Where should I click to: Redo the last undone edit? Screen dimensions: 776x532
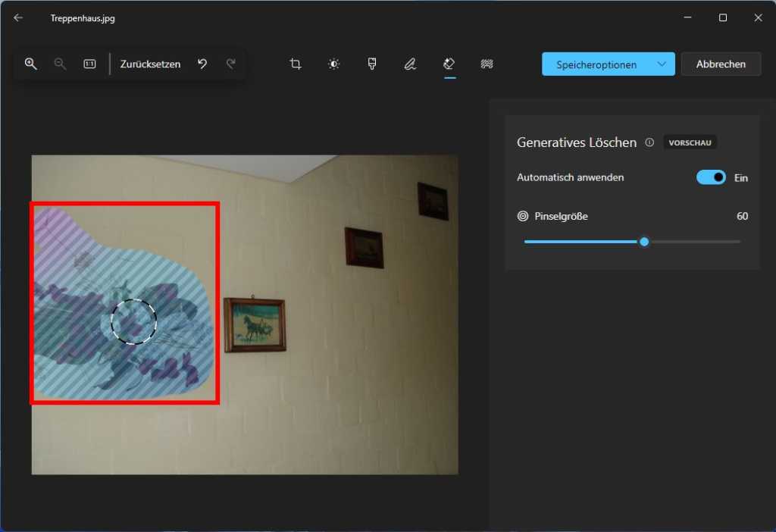point(230,64)
